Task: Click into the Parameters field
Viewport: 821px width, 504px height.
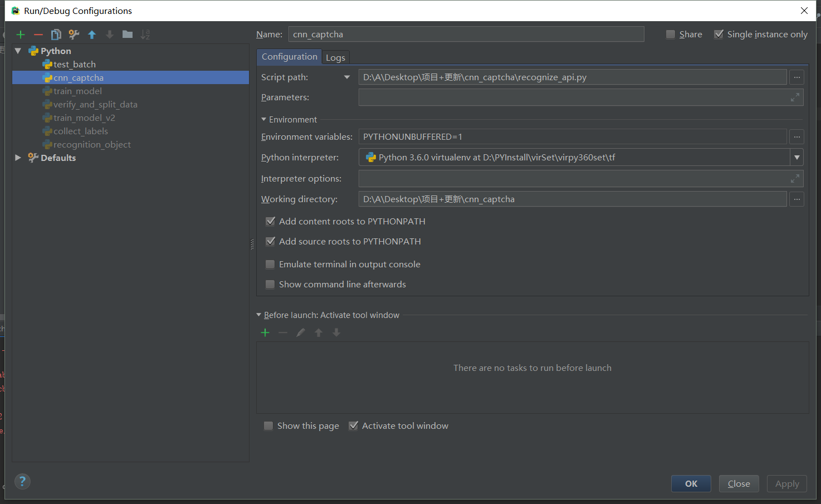Action: 581,97
